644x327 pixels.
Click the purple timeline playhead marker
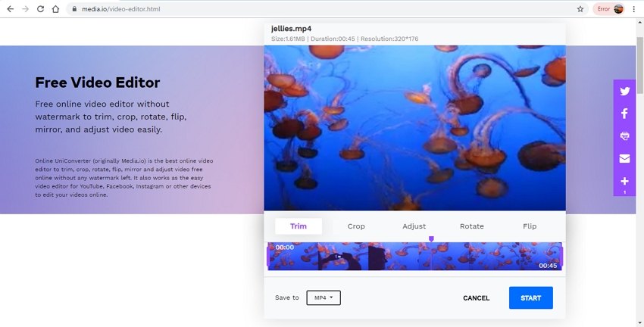[x=431, y=239]
